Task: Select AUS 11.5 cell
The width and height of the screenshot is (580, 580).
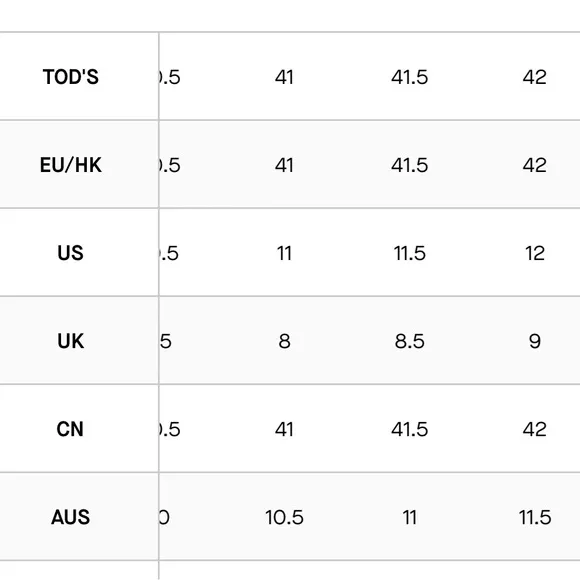Action: 535,517
